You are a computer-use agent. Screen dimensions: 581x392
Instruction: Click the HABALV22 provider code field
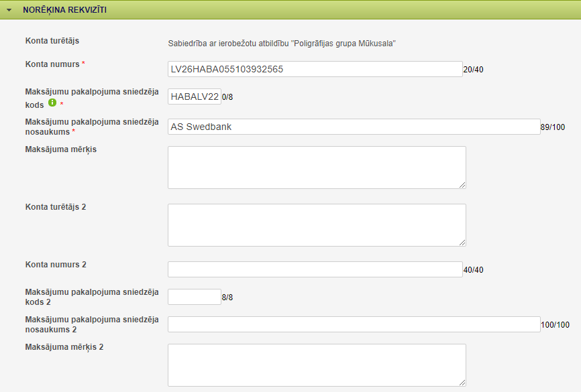tap(195, 96)
